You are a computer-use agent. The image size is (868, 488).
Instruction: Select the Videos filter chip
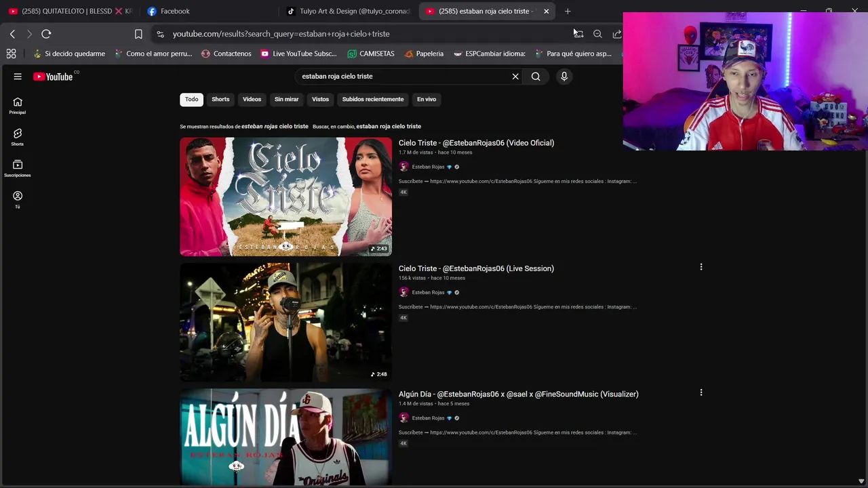pos(252,100)
